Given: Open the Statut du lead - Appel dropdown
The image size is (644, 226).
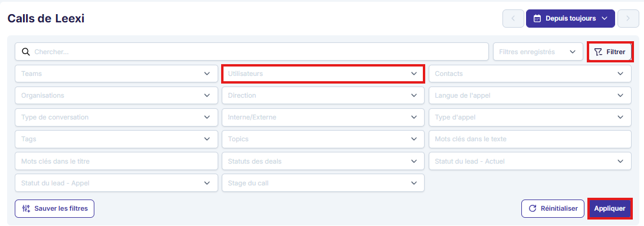Looking at the screenshot, I should [117, 183].
